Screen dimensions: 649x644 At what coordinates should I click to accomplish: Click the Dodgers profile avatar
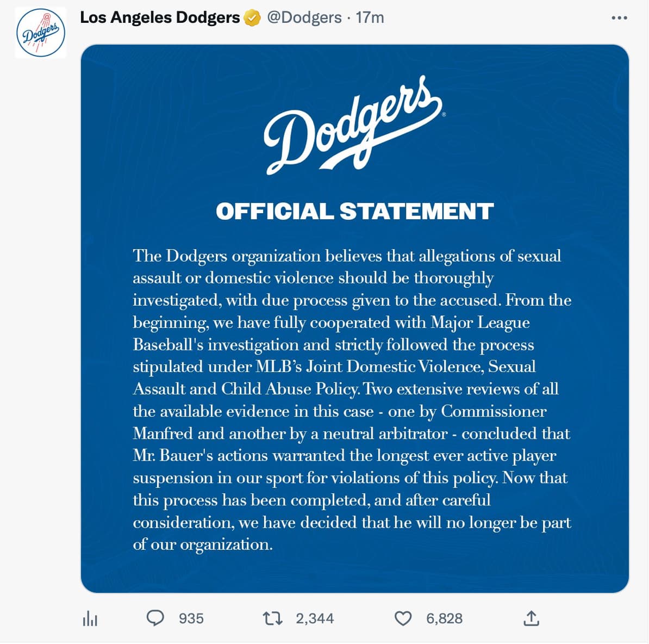point(41,33)
